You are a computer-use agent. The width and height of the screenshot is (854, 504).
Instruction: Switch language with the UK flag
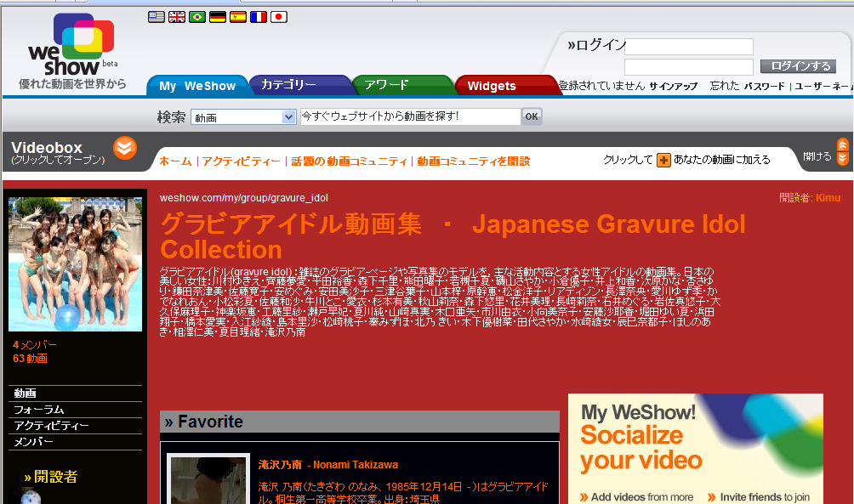coord(176,17)
